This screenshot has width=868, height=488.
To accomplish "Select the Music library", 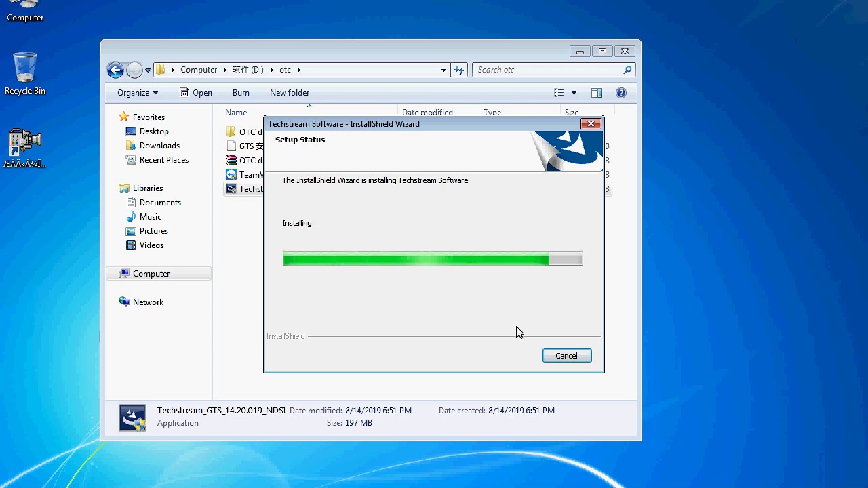I will pos(151,217).
